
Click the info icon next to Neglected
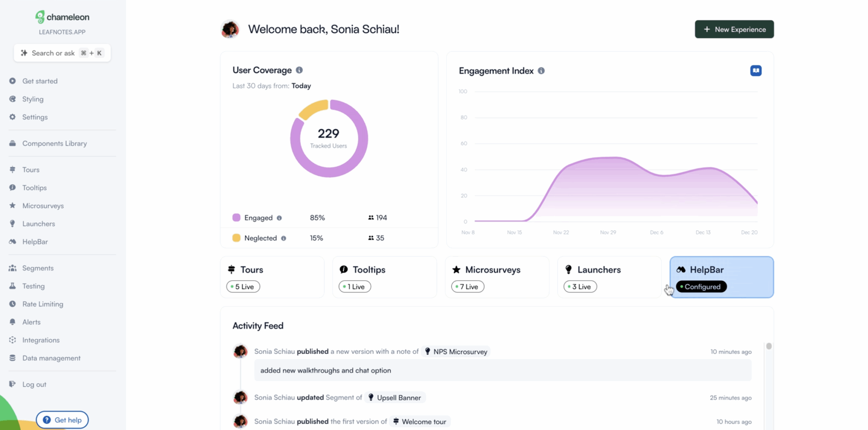coord(283,238)
